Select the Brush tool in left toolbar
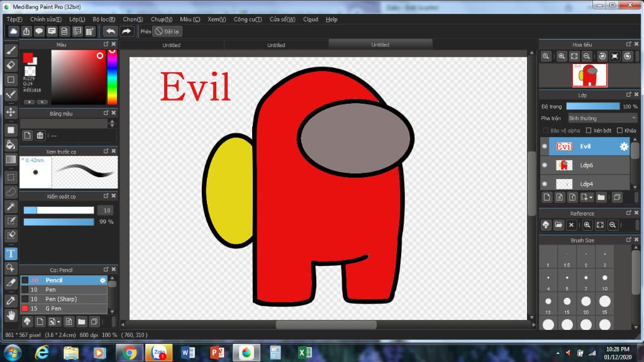 point(11,50)
